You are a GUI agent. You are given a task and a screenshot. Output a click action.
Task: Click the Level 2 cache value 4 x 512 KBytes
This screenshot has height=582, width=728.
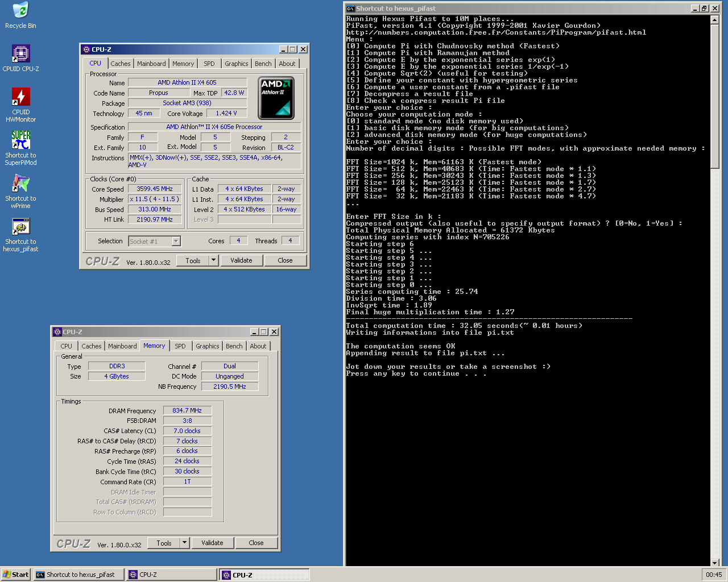point(244,209)
